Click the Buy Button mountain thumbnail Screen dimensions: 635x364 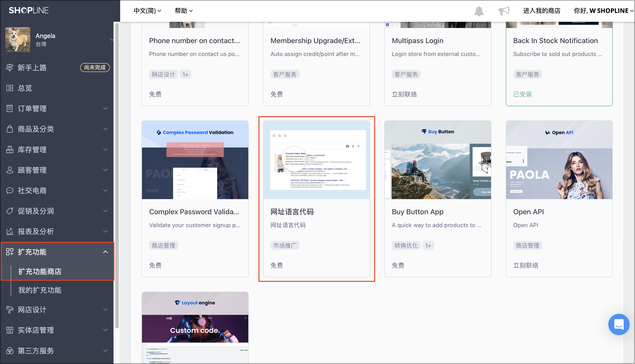pos(438,160)
